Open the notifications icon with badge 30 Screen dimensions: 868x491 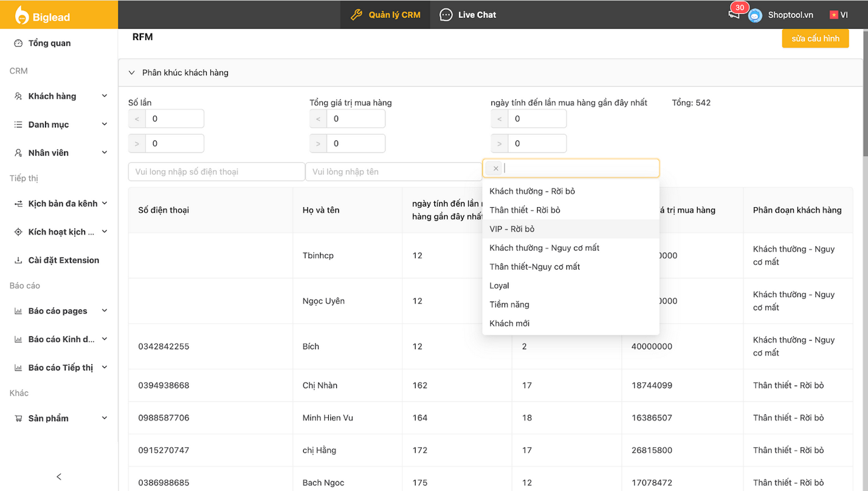coord(734,14)
